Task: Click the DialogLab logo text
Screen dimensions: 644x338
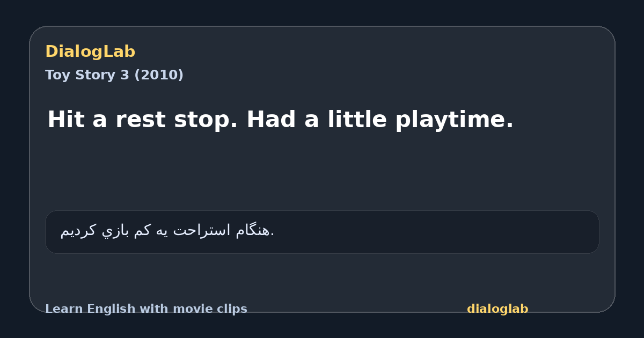Action: (90, 52)
